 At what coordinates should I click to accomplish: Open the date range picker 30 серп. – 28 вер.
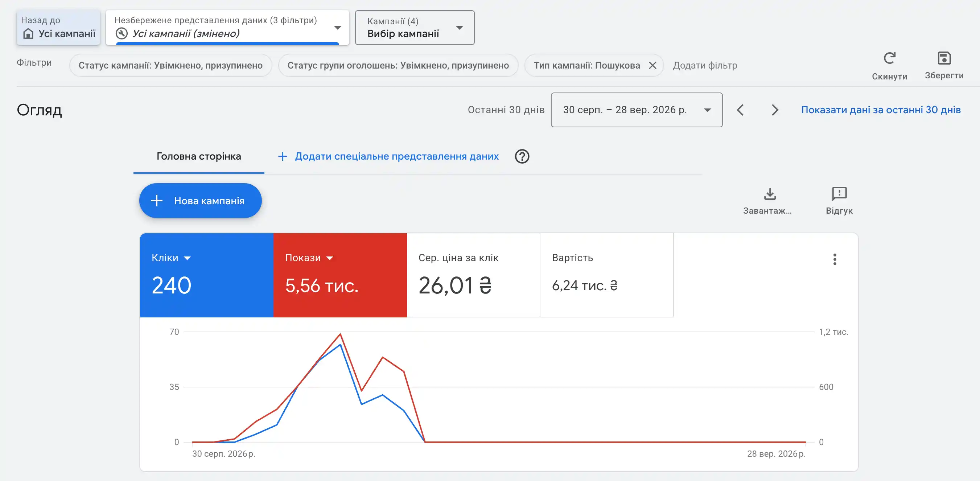[637, 110]
